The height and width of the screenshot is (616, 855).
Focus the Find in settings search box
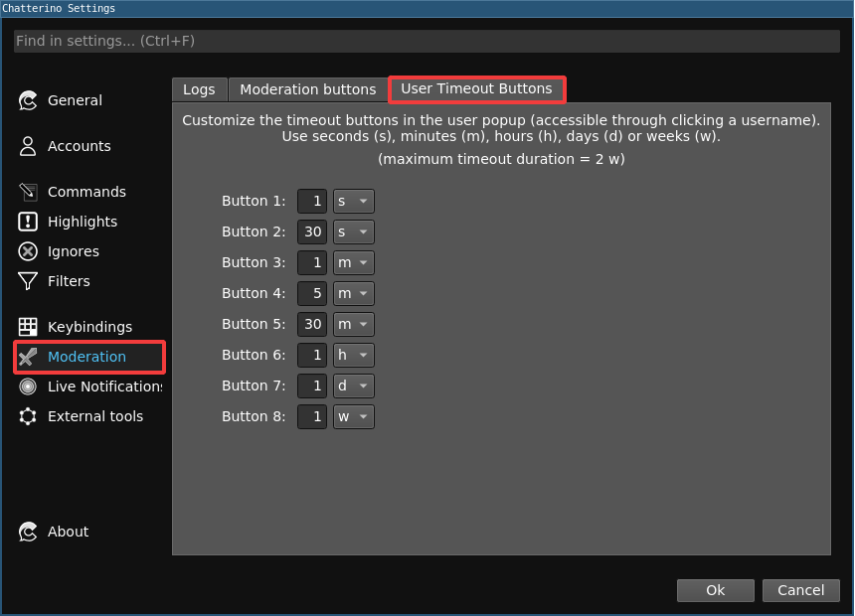click(x=427, y=41)
